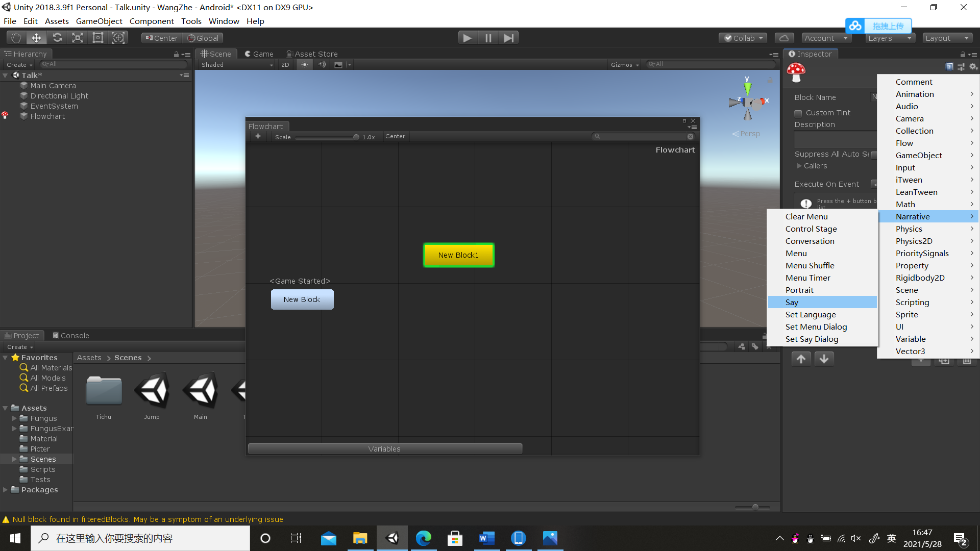Select the Hand tool in toolbar
This screenshot has height=551, width=980.
[16, 38]
